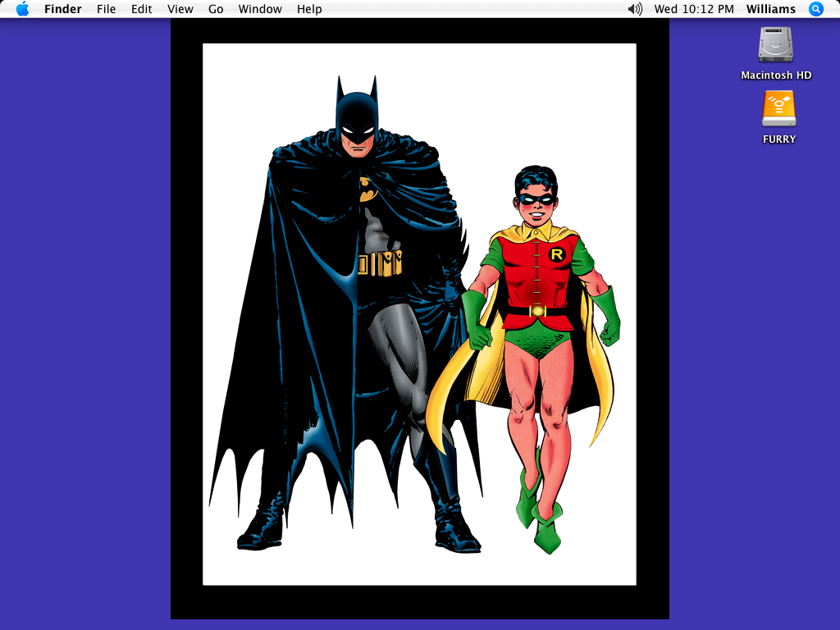The image size is (840, 630).
Task: Open the Help menu
Action: coord(309,9)
